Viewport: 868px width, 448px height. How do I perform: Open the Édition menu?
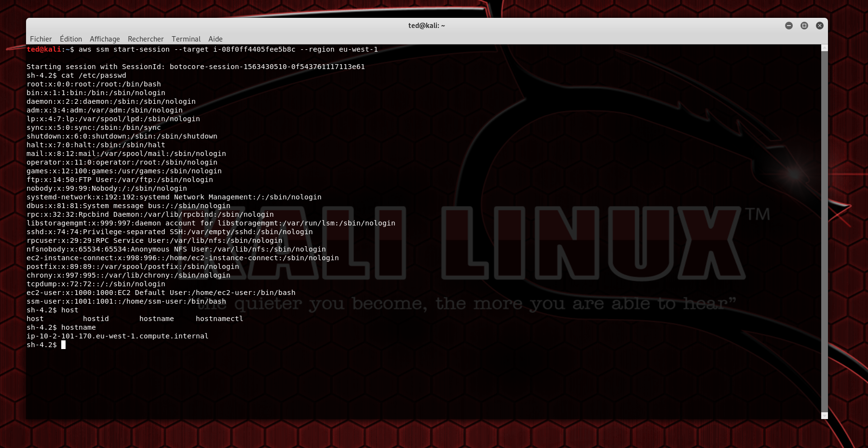71,39
